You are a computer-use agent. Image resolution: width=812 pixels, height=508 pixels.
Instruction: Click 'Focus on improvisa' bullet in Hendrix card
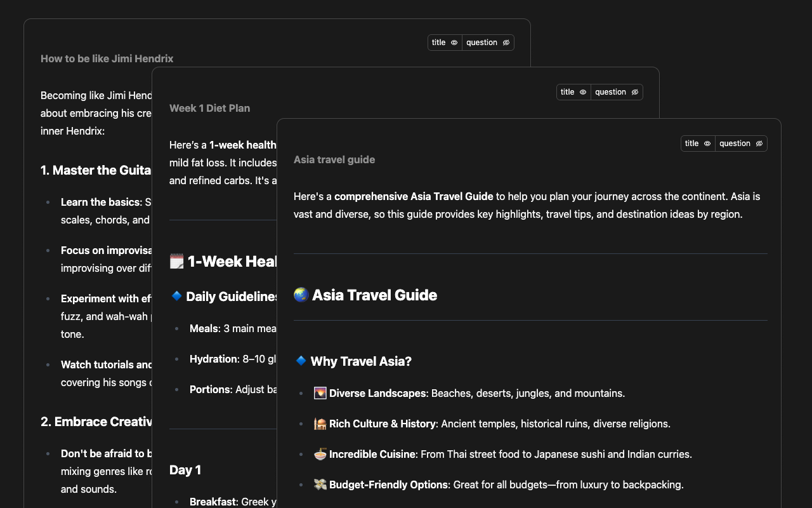[x=106, y=250]
